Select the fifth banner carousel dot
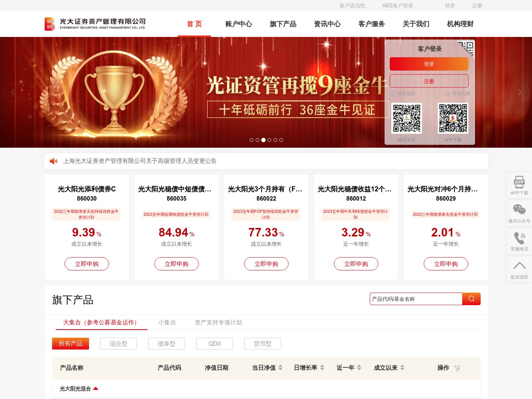 point(275,140)
